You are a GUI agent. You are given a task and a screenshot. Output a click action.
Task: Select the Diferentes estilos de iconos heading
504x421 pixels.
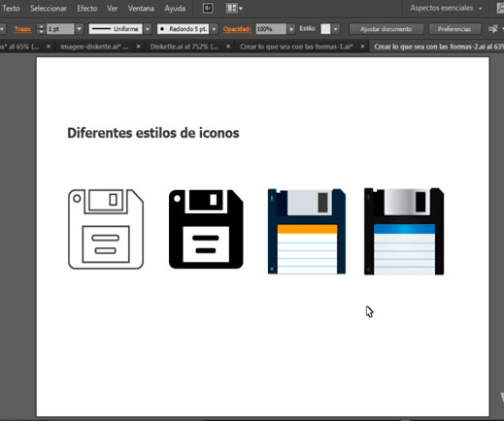point(153,133)
